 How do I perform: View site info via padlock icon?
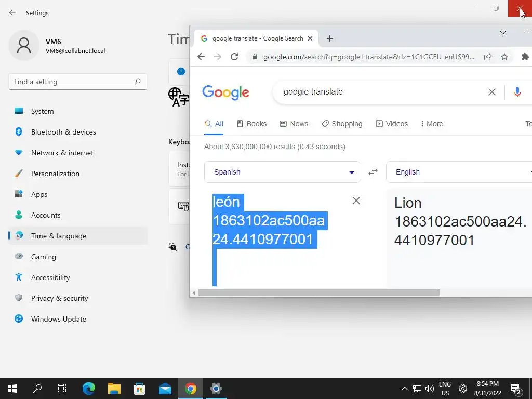pyautogui.click(x=255, y=57)
